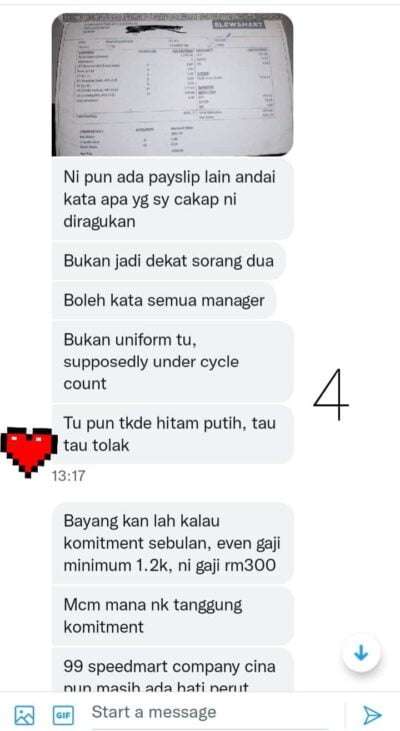Select message mentioning 99 speedmart company
Viewport: 400px width, 731px height.
172,669
